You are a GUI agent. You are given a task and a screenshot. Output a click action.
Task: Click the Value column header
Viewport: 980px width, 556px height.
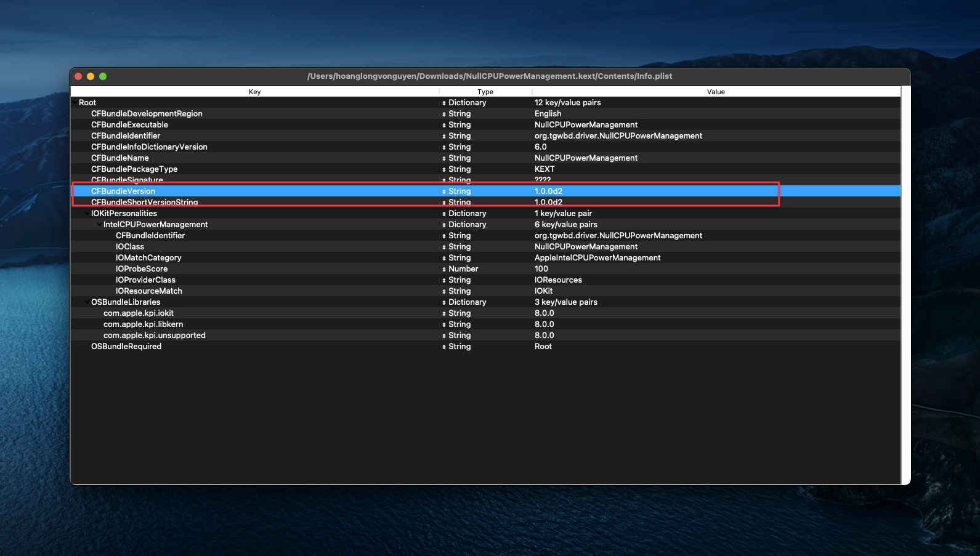pyautogui.click(x=716, y=92)
